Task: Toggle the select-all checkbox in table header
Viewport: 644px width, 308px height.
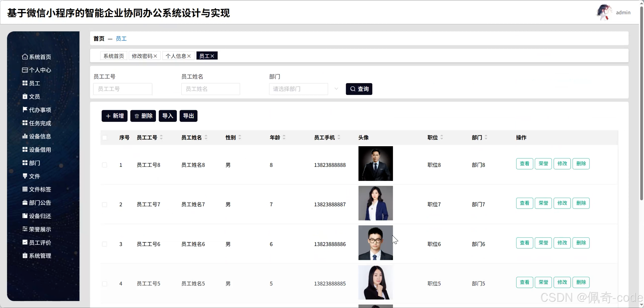Action: tap(104, 137)
